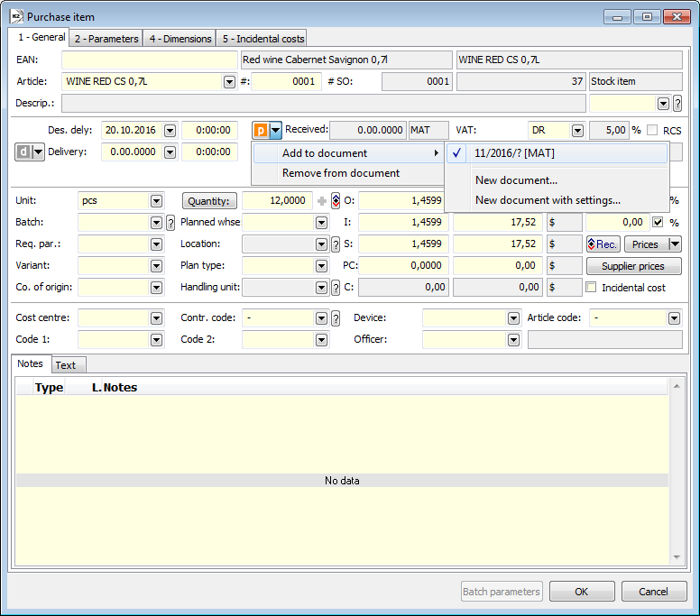Click the grey 'd' delivery icon

[23, 152]
